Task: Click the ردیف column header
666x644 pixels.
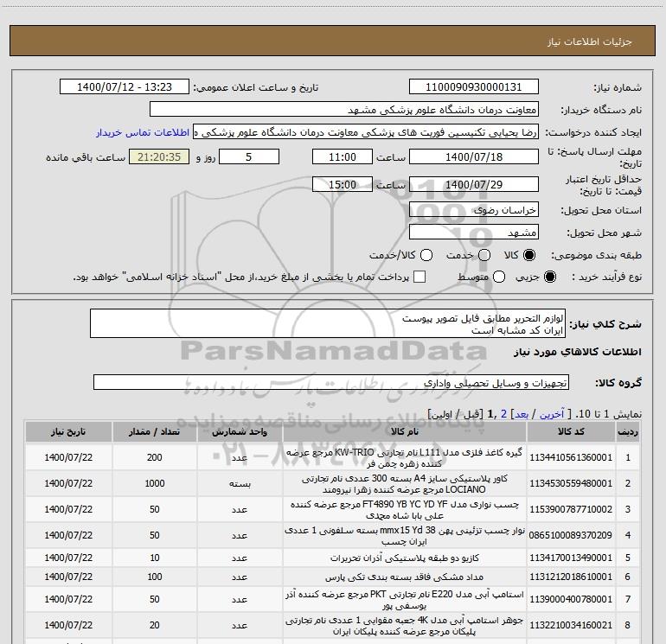Action: 628,431
